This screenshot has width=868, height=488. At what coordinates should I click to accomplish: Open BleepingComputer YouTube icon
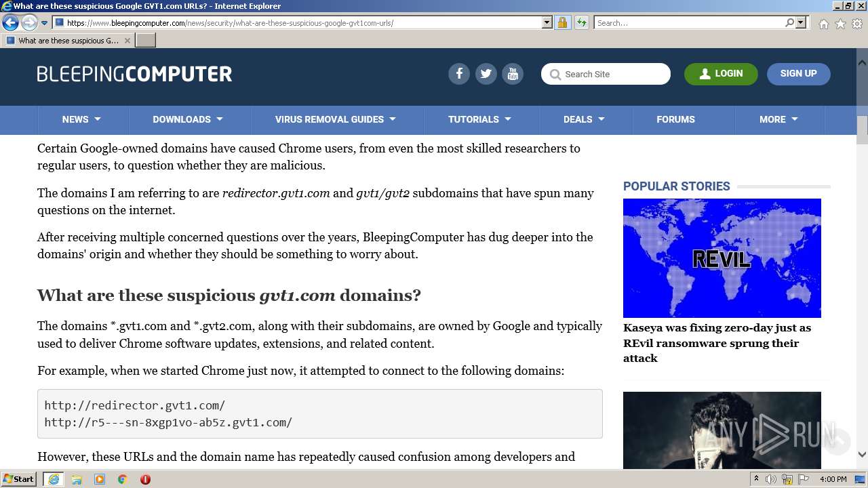(513, 74)
